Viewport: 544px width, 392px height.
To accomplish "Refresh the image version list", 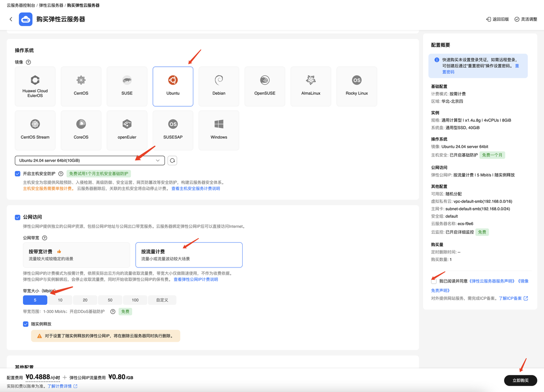I will pos(172,160).
